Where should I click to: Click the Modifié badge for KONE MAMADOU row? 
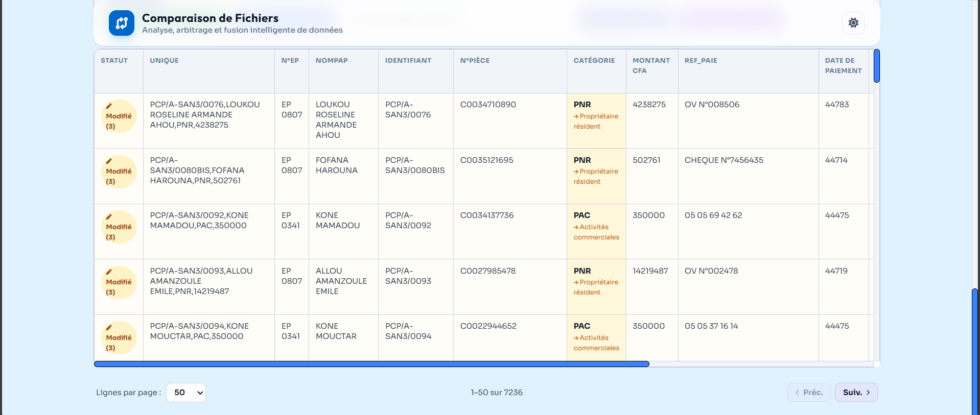click(x=119, y=227)
